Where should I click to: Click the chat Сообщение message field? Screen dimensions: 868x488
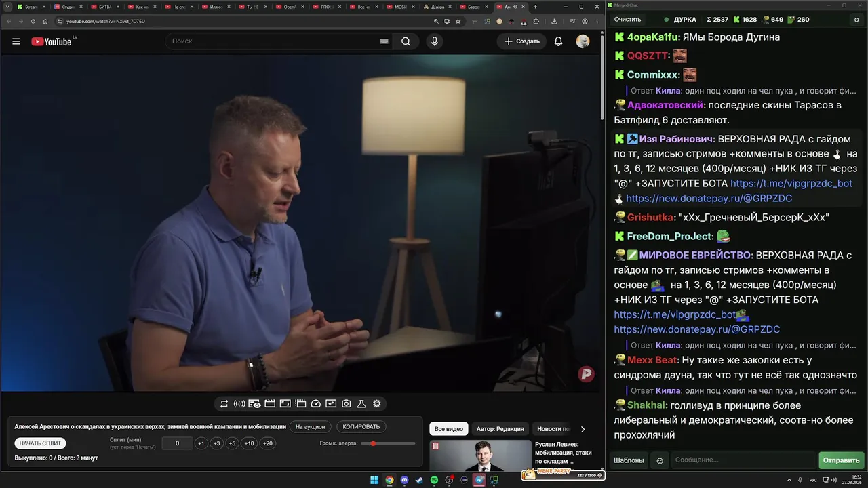[743, 460]
